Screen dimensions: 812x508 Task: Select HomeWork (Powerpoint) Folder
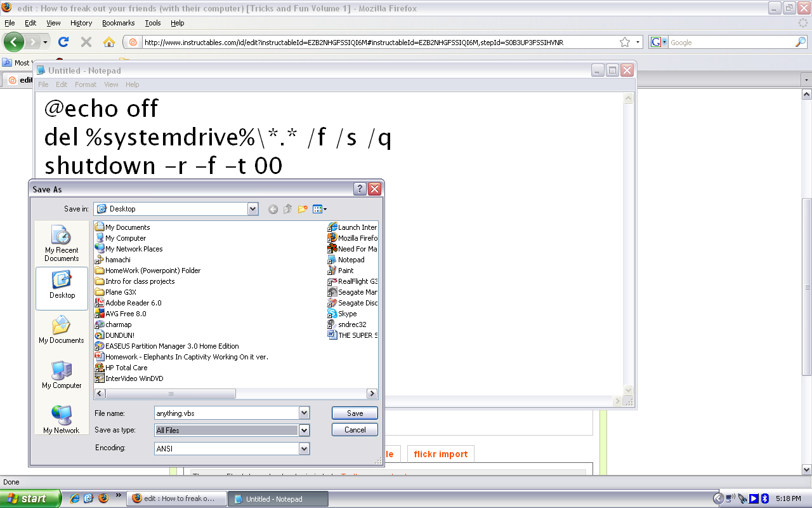(147, 271)
